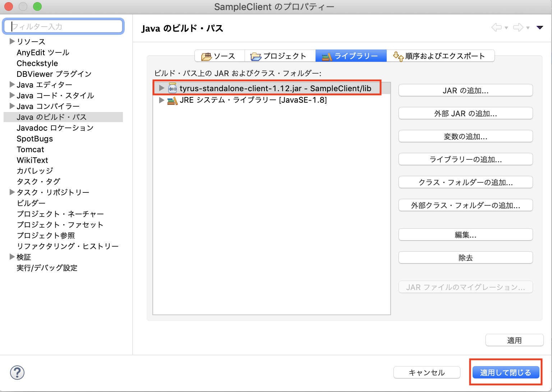Viewport: 552px width, 392px height.
Task: Click the 外部 JAR の追加 button
Action: (x=465, y=113)
